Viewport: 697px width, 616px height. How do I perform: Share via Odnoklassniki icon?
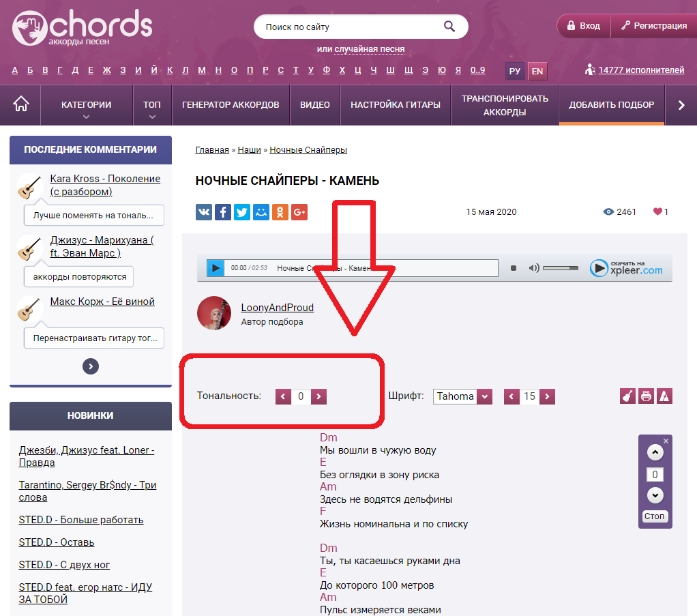tap(280, 212)
